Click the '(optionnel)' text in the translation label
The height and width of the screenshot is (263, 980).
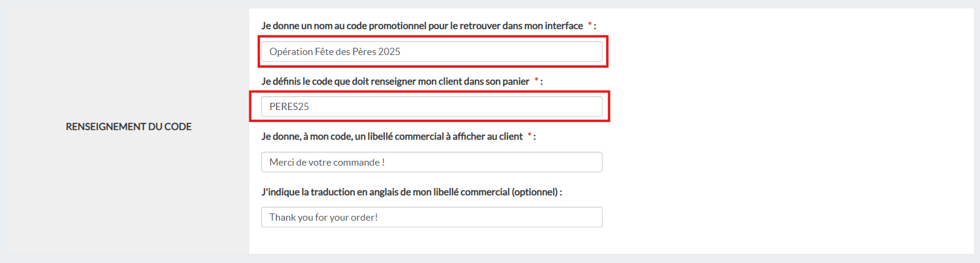click(535, 192)
